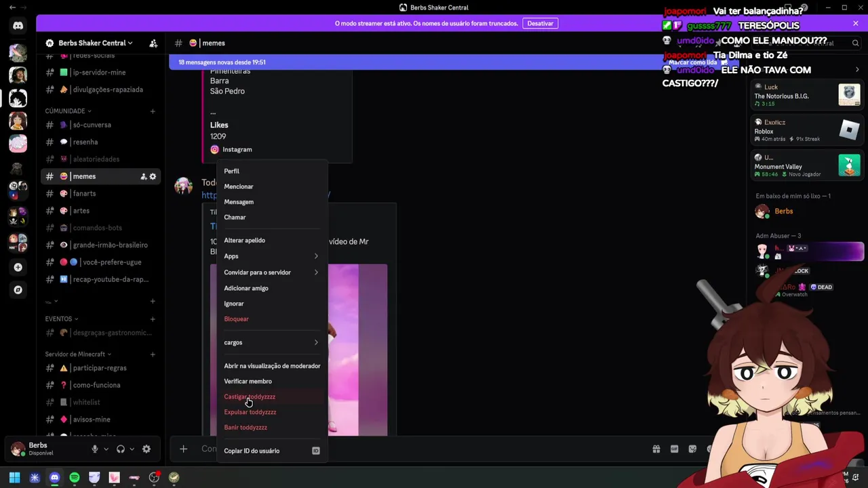Open Discover servers compass icon
This screenshot has width=868, height=488.
click(18, 290)
